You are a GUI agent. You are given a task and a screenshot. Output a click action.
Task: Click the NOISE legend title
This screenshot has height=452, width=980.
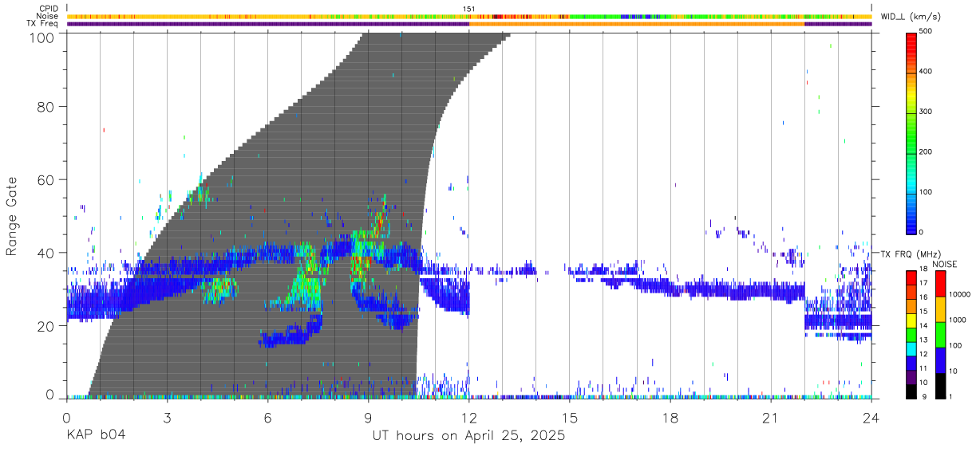coord(945,264)
